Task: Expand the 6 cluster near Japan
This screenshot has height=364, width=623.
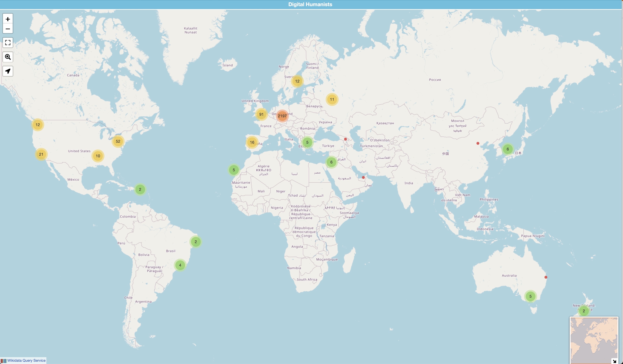Action: [x=508, y=149]
